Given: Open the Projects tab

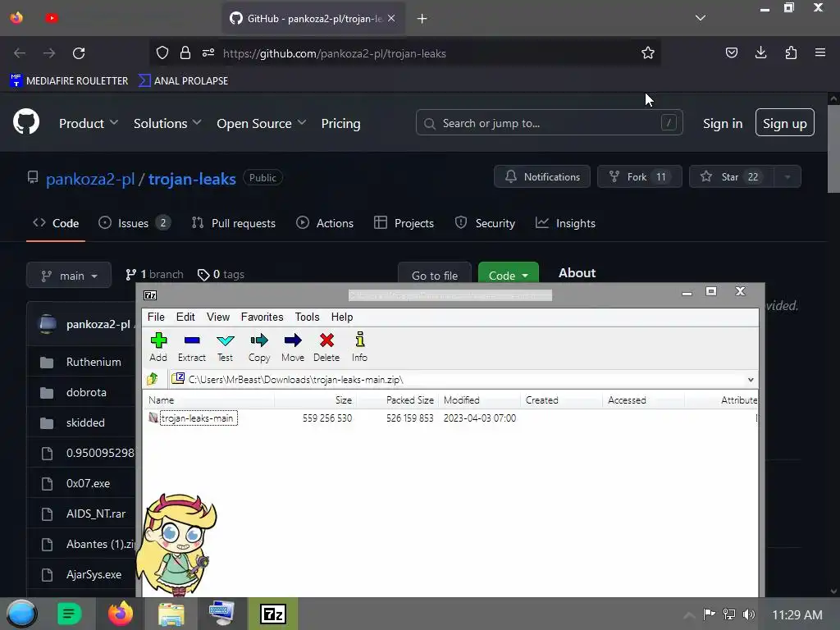Looking at the screenshot, I should pyautogui.click(x=404, y=223).
